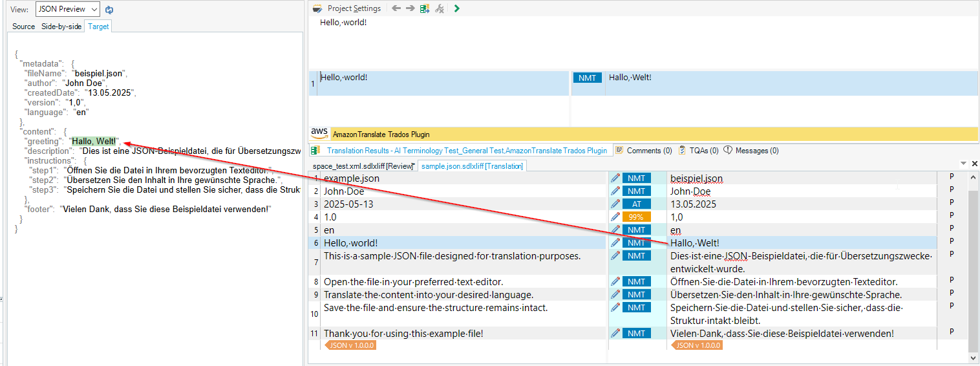Switch to the Source preview tab
Image resolution: width=980 pixels, height=366 pixels.
click(23, 27)
